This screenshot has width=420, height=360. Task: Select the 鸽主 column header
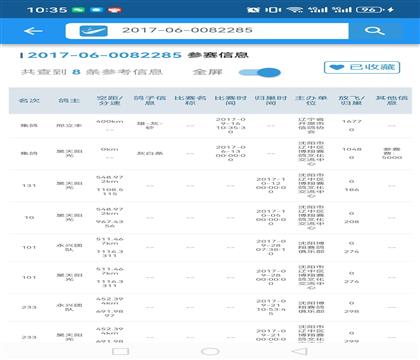(69, 100)
